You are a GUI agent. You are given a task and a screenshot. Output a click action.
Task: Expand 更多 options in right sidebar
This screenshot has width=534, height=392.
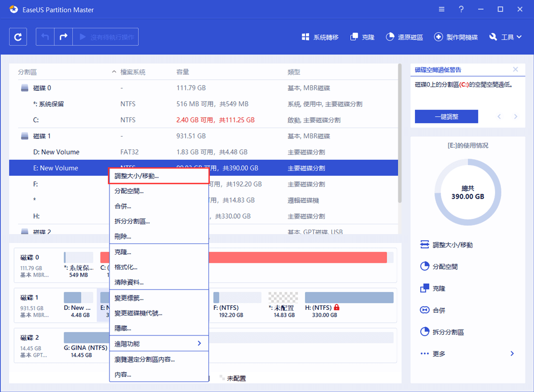(x=467, y=354)
